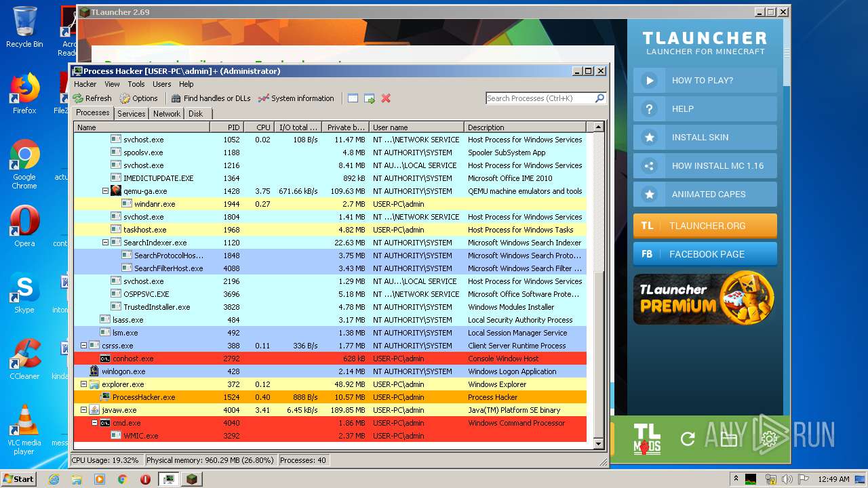868x488 pixels.
Task: Collapse the cmd.exe tree node
Action: point(94,423)
